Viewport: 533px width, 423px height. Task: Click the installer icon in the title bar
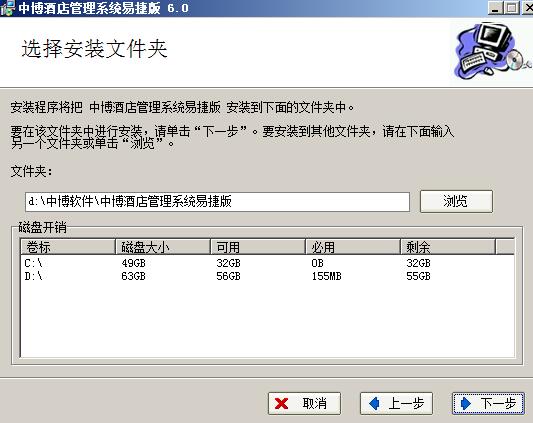click(x=7, y=7)
